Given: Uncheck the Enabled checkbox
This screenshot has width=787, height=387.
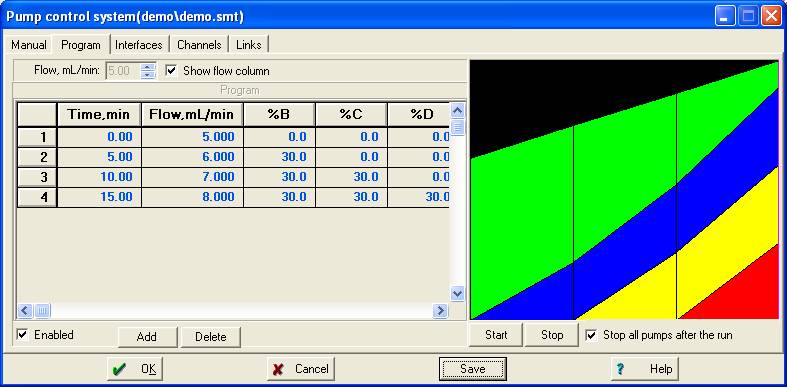Looking at the screenshot, I should pyautogui.click(x=22, y=335).
